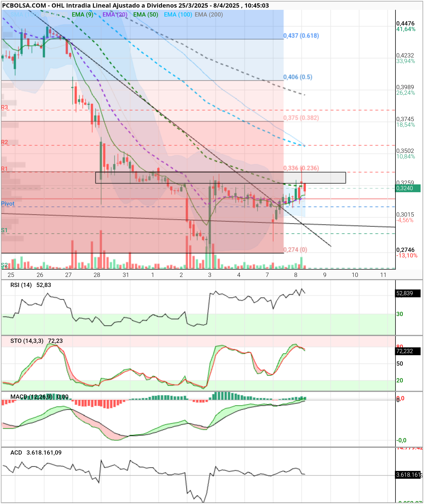Click the STO (14,3,3) 72,23 label
424x504 pixels.
pos(37,341)
